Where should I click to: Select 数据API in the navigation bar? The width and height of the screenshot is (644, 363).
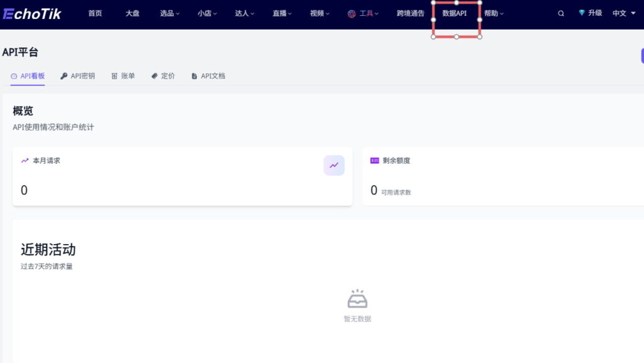[x=455, y=13]
